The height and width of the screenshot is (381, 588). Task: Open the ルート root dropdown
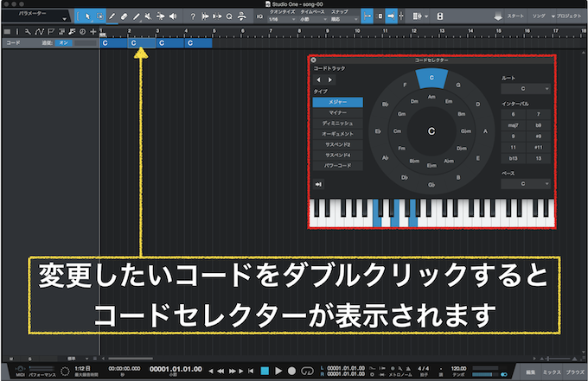pyautogui.click(x=526, y=89)
